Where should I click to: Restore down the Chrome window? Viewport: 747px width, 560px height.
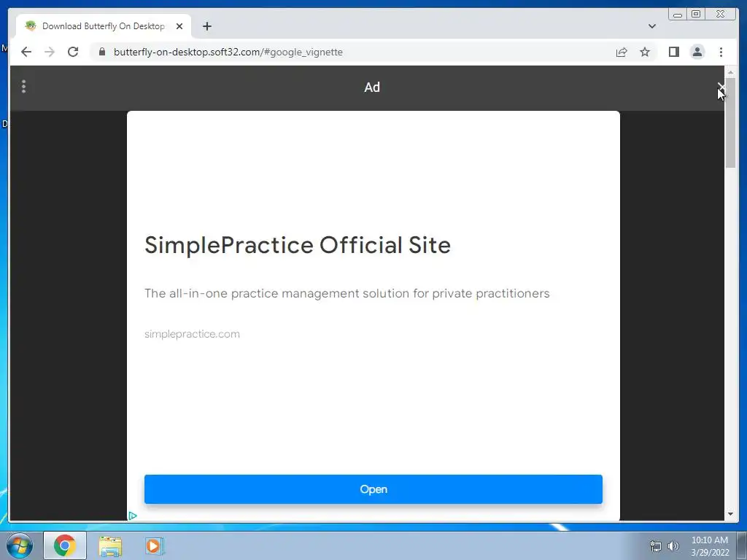pyautogui.click(x=695, y=15)
